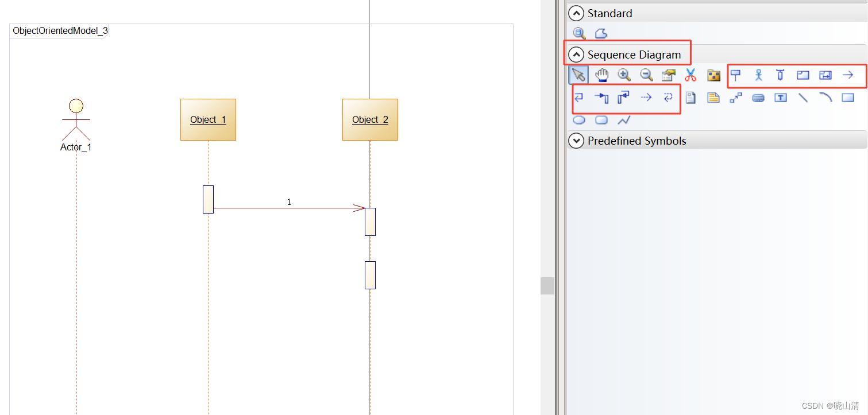This screenshot has height=415, width=868.
Task: Select the Rectangle shape tool
Action: (848, 98)
